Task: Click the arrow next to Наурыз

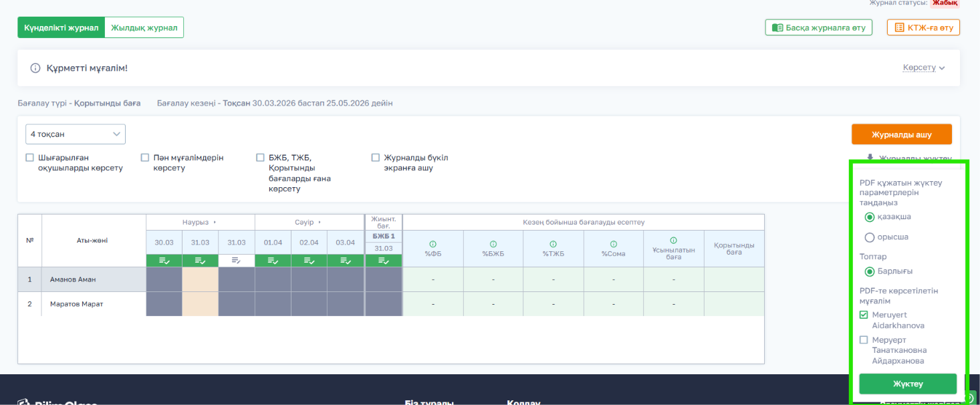Action: tap(215, 222)
